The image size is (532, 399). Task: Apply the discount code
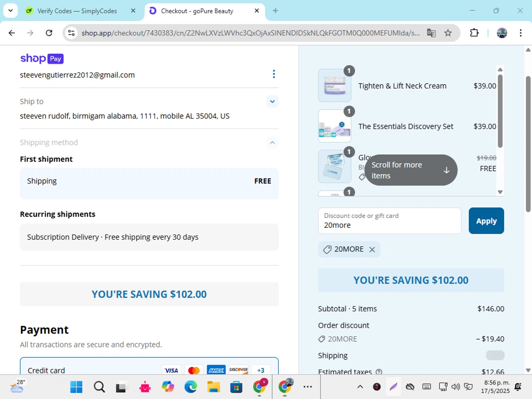pyautogui.click(x=486, y=221)
